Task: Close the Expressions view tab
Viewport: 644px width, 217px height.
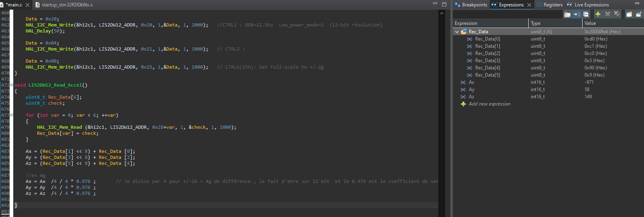Action: 529,5
